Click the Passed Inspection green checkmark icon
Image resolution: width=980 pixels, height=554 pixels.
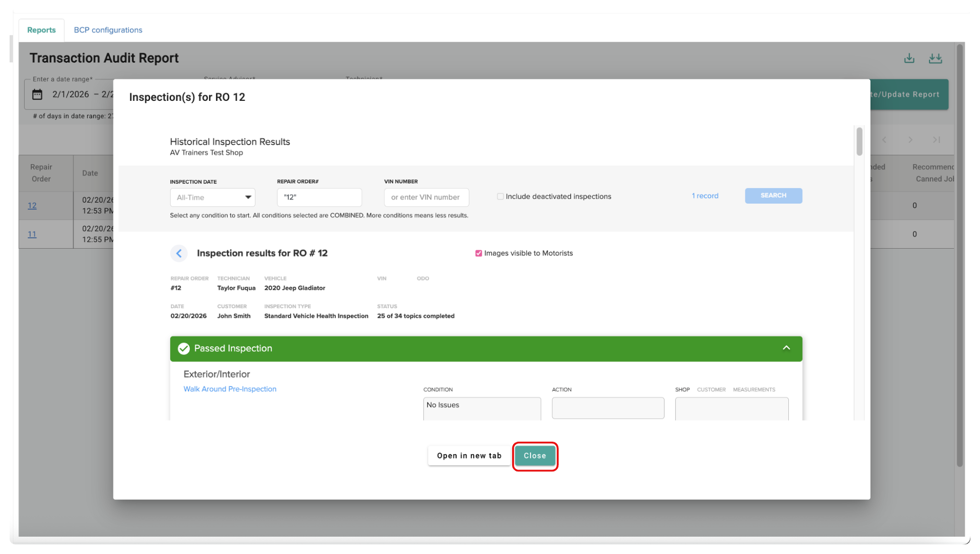(x=184, y=349)
